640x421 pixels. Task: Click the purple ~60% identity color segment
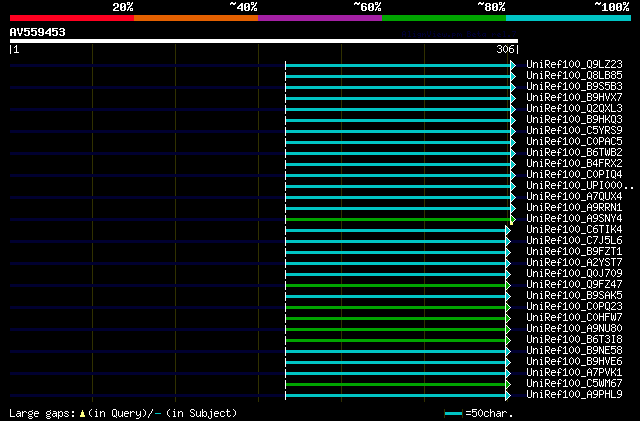[x=320, y=18]
